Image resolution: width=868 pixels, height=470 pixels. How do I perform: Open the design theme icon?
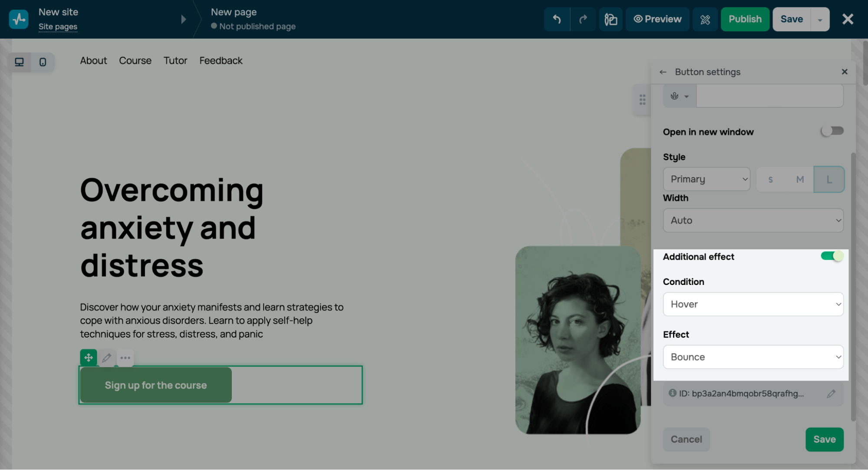pos(611,19)
